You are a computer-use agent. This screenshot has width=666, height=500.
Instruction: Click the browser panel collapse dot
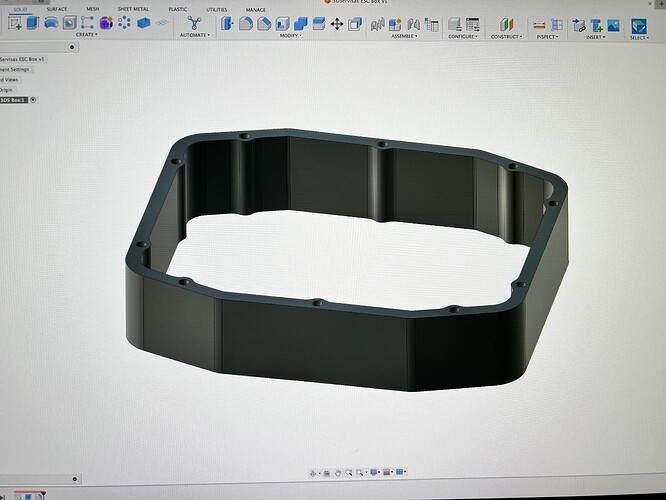(x=72, y=47)
